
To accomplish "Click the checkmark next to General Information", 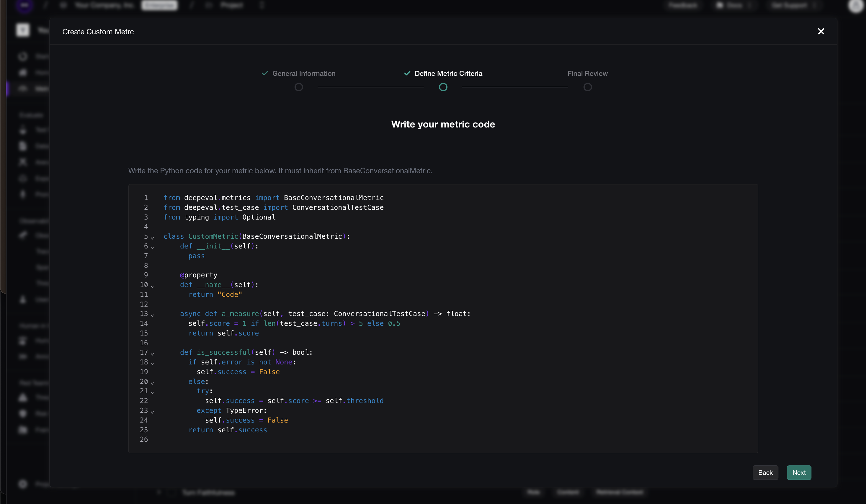I will click(264, 73).
